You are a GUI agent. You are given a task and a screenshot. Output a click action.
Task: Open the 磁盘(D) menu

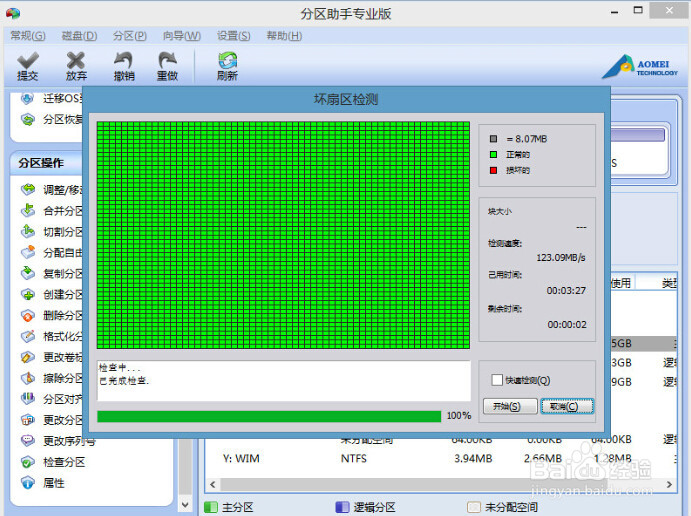(79, 36)
